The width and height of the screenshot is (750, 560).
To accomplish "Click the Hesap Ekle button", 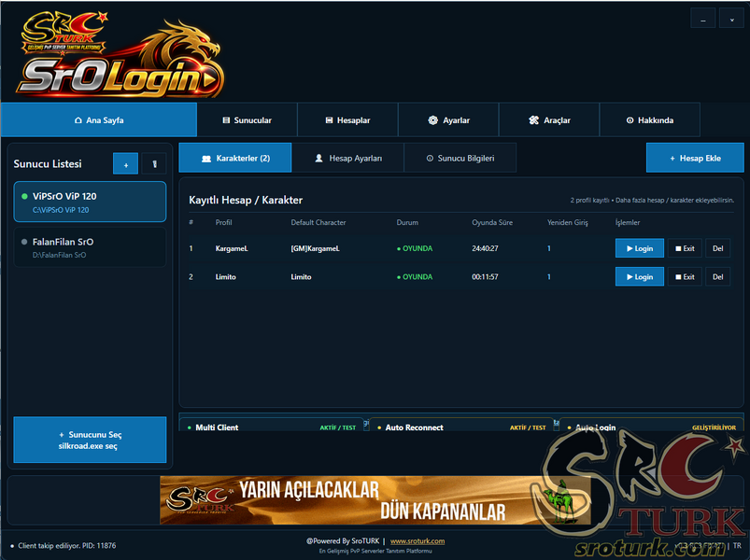I will pyautogui.click(x=695, y=158).
